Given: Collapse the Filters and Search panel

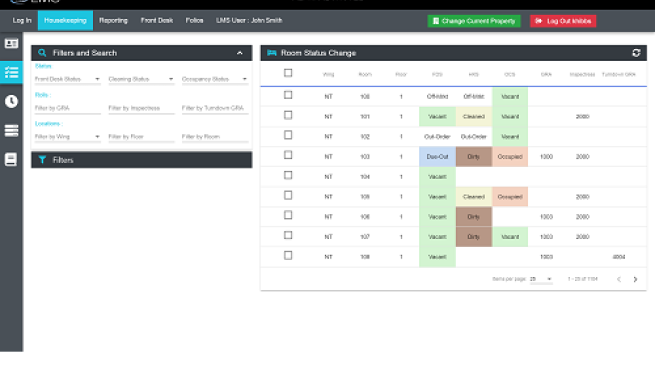Looking at the screenshot, I should [240, 53].
